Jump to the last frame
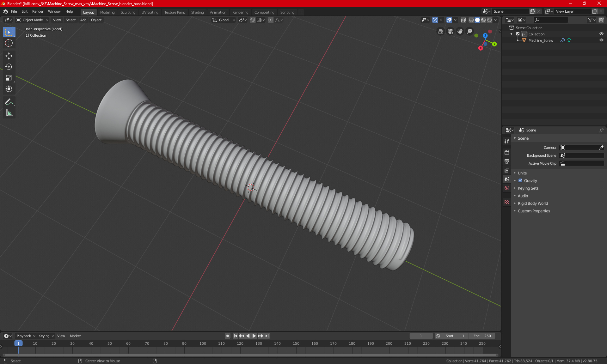 267,336
